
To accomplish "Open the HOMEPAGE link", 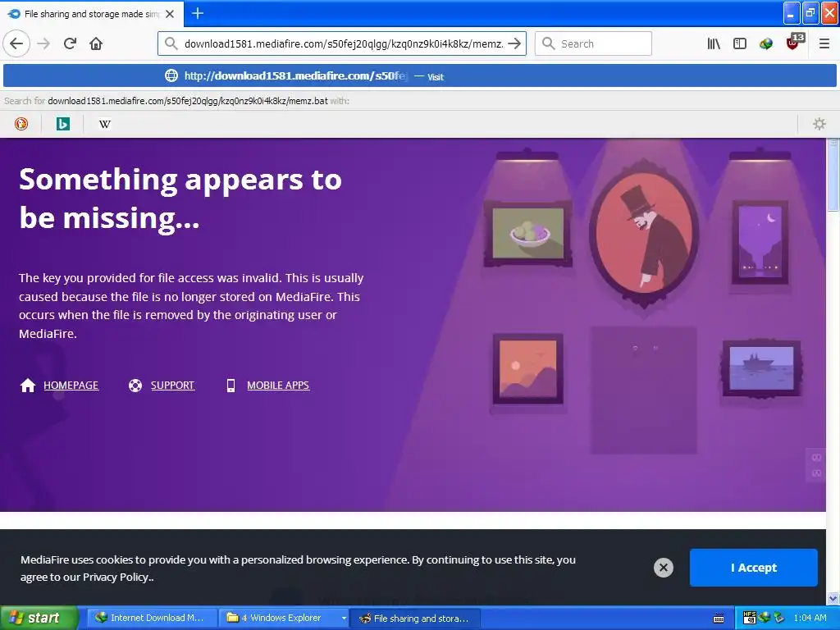I will 71,386.
